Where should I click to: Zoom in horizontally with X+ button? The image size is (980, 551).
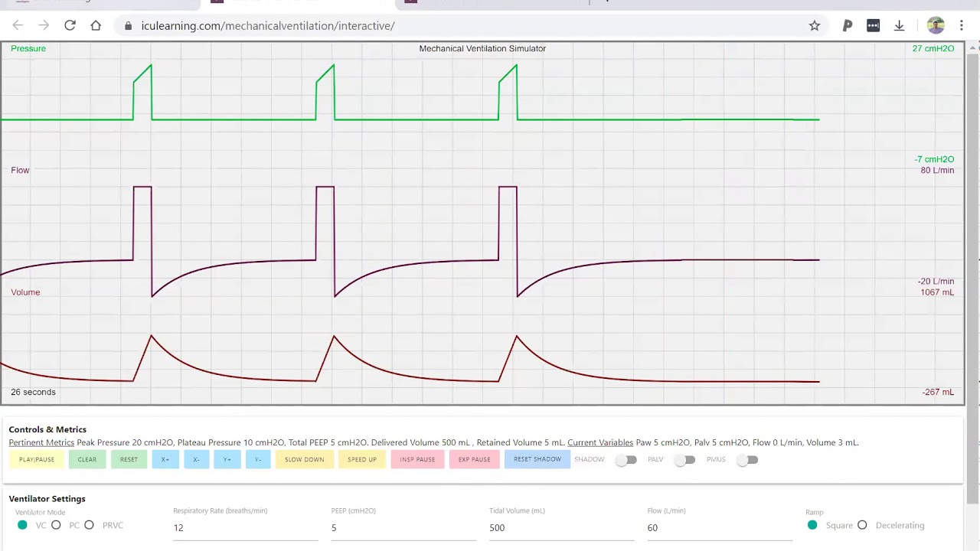(x=165, y=460)
